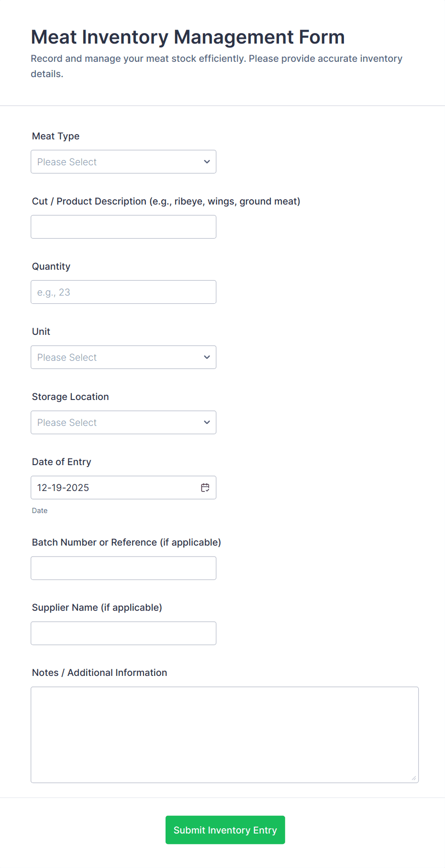Click the Storage Location chevron arrow
Image resolution: width=445 pixels, height=868 pixels.
coord(207,422)
